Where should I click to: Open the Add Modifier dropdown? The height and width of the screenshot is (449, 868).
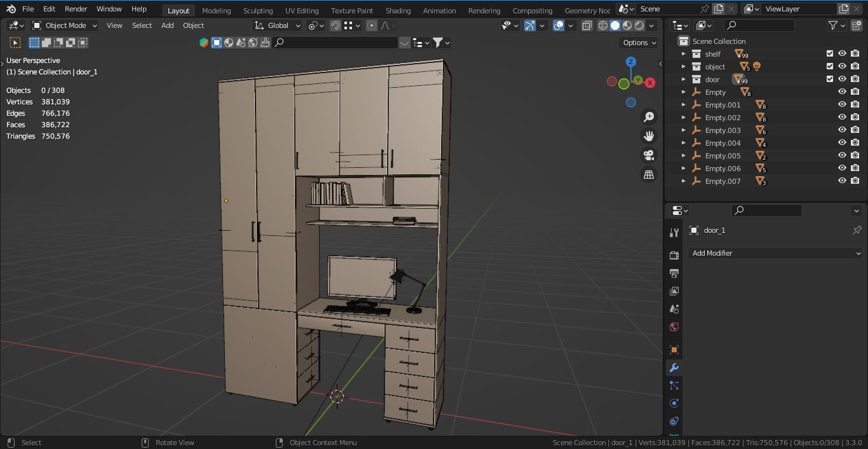775,253
